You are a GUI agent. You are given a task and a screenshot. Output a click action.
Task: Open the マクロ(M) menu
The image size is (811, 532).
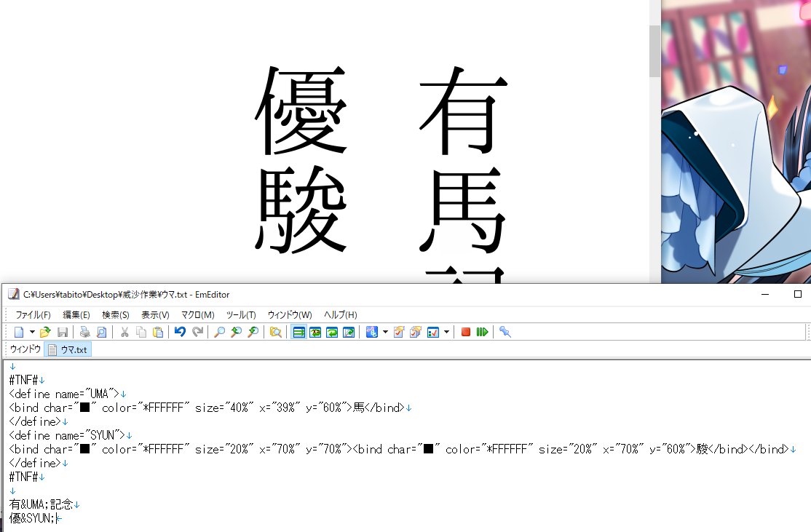pyautogui.click(x=197, y=315)
